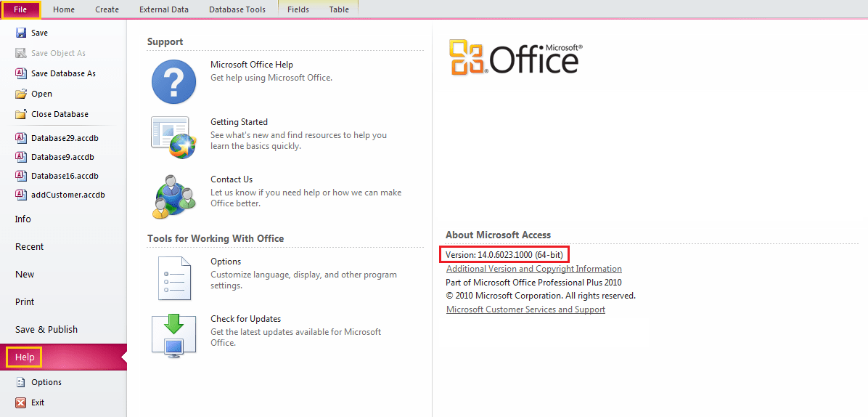Click the Database29.accdb file icon
Screen dimensions: 868x417
click(x=21, y=138)
